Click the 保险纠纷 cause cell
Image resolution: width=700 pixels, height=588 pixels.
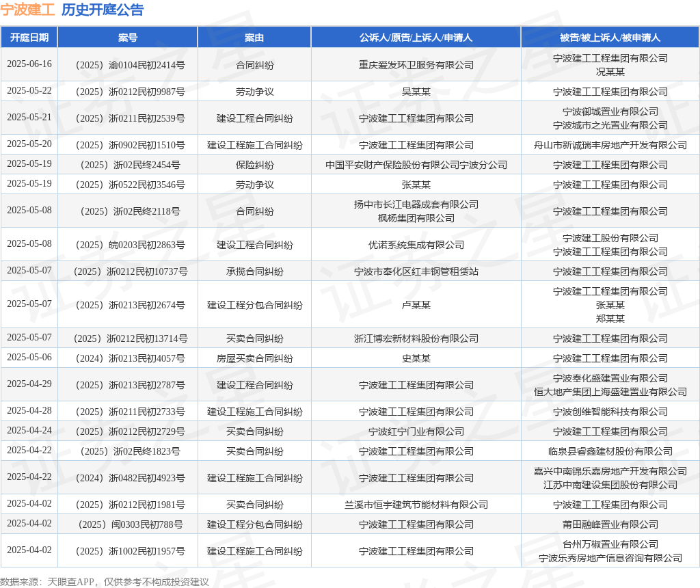[254, 165]
